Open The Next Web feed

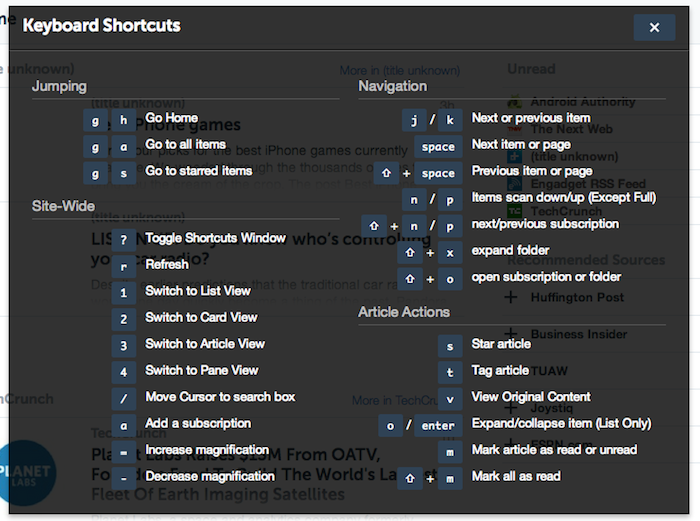(571, 128)
